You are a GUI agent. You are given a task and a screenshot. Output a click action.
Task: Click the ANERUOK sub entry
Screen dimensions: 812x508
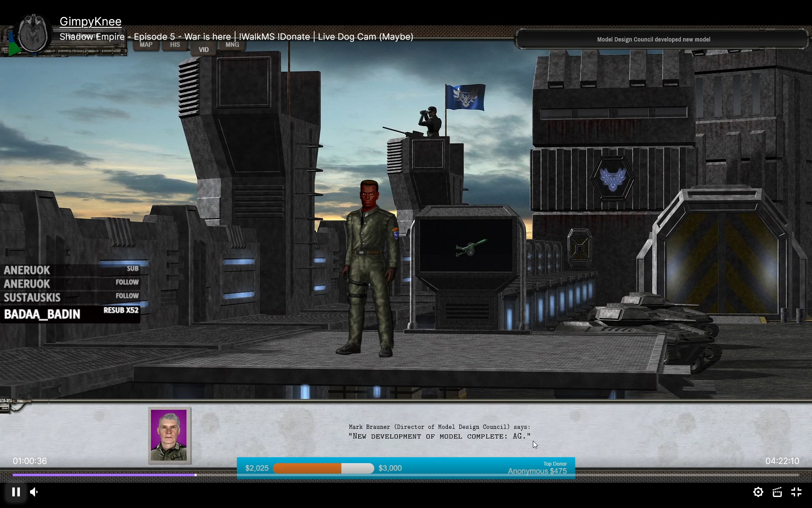click(x=70, y=270)
